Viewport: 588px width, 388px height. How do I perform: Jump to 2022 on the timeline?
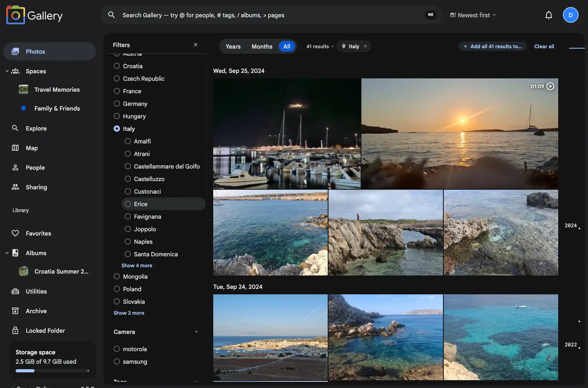point(571,345)
